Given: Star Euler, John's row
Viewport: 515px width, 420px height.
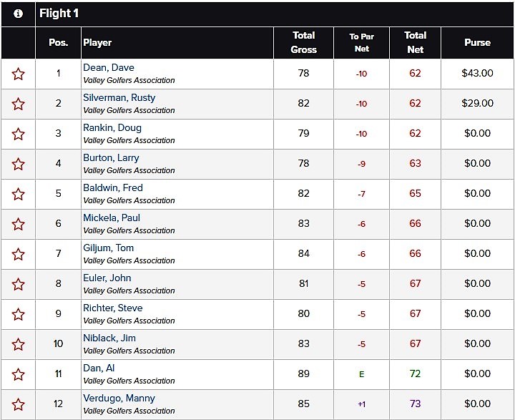Looking at the screenshot, I should click(x=18, y=285).
